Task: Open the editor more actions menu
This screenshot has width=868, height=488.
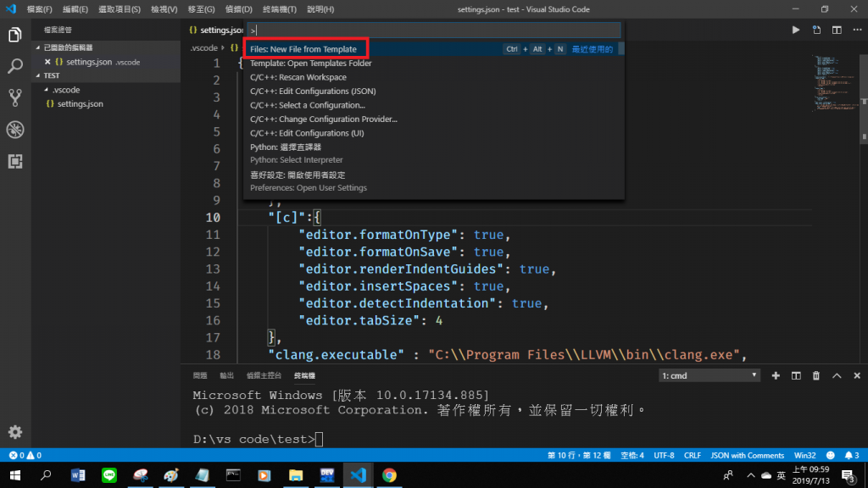Action: 857,30
